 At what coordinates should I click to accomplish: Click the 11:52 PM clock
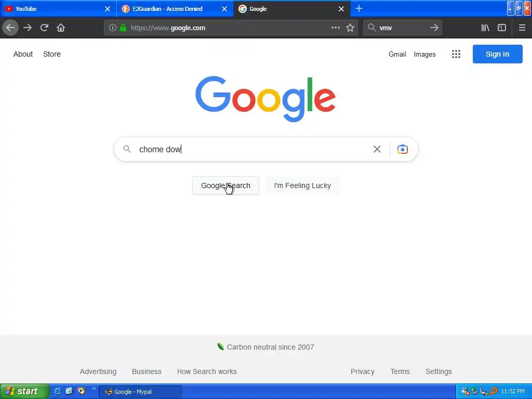513,391
